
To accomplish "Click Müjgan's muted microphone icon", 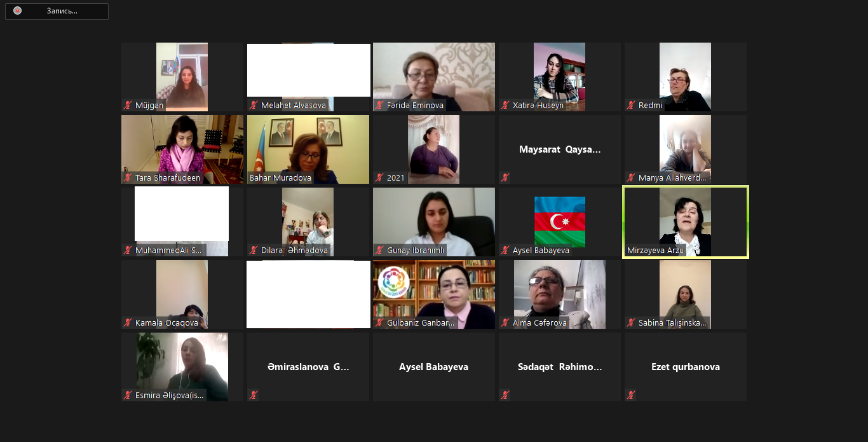I will (x=128, y=106).
